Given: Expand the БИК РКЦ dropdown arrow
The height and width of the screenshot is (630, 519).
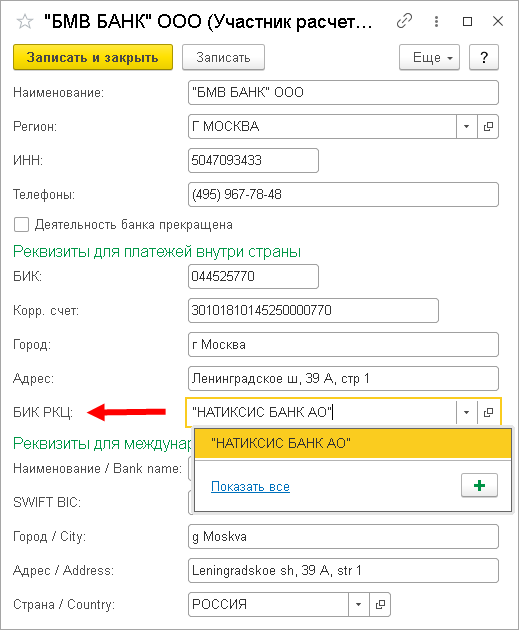Looking at the screenshot, I should pos(466,412).
